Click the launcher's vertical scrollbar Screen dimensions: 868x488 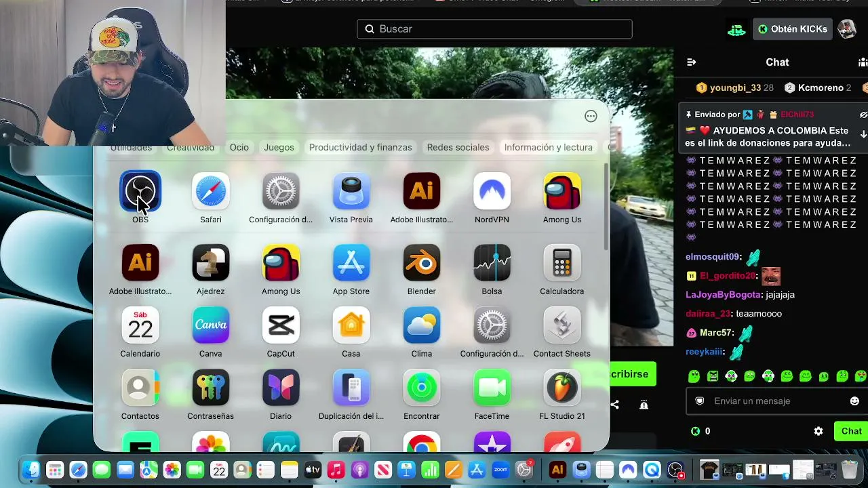click(x=606, y=207)
